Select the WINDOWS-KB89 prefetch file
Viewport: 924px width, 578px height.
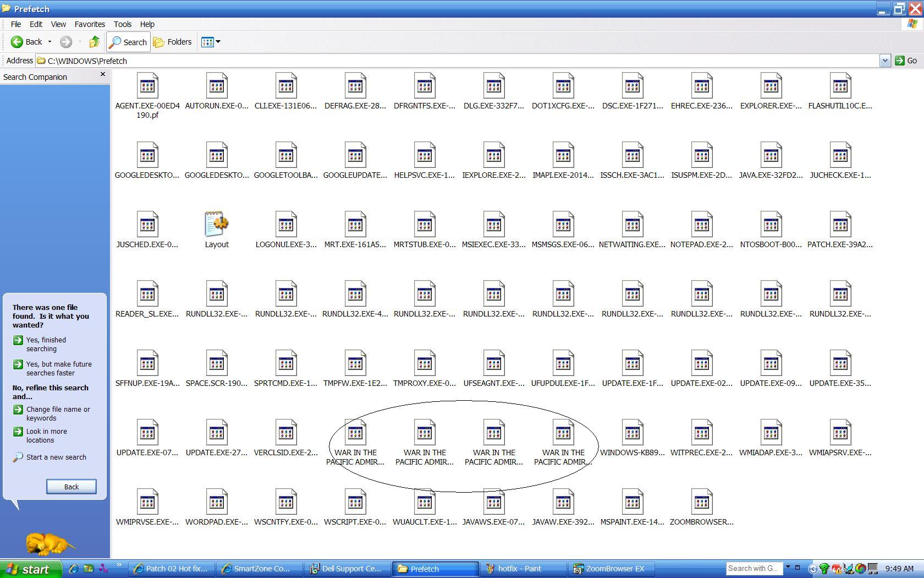[x=632, y=439]
